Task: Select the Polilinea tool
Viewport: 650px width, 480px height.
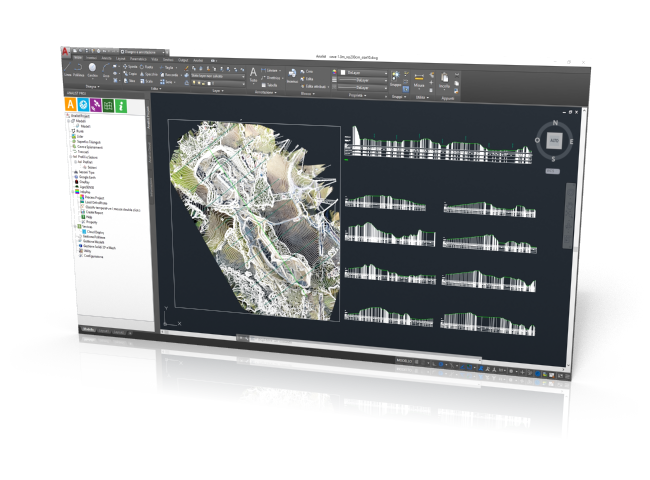Action: coord(79,70)
